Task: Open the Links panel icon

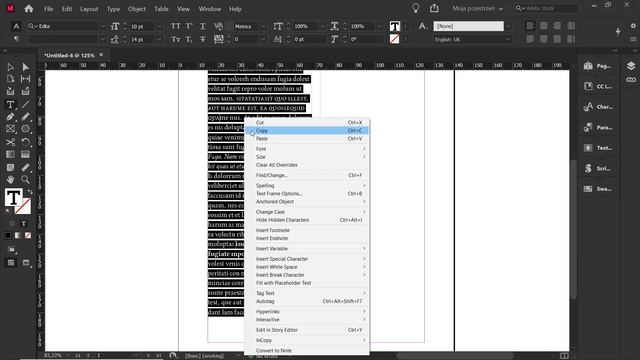Action: click(x=631, y=80)
